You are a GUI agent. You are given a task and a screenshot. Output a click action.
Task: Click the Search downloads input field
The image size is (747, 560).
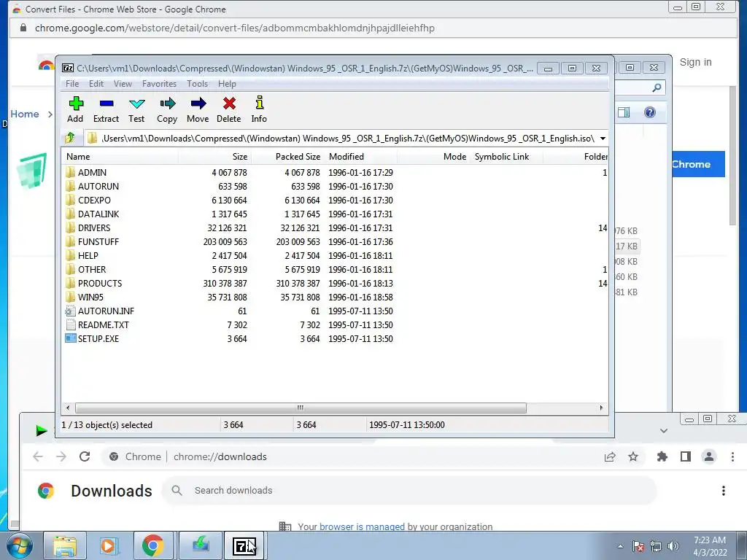click(410, 491)
